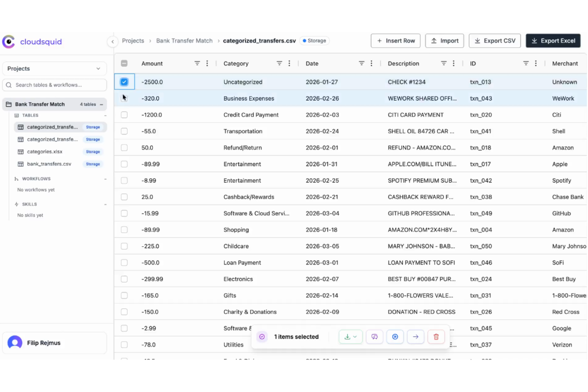Collapse the sidebar with the chevron button
588x392 pixels.
coord(113,41)
